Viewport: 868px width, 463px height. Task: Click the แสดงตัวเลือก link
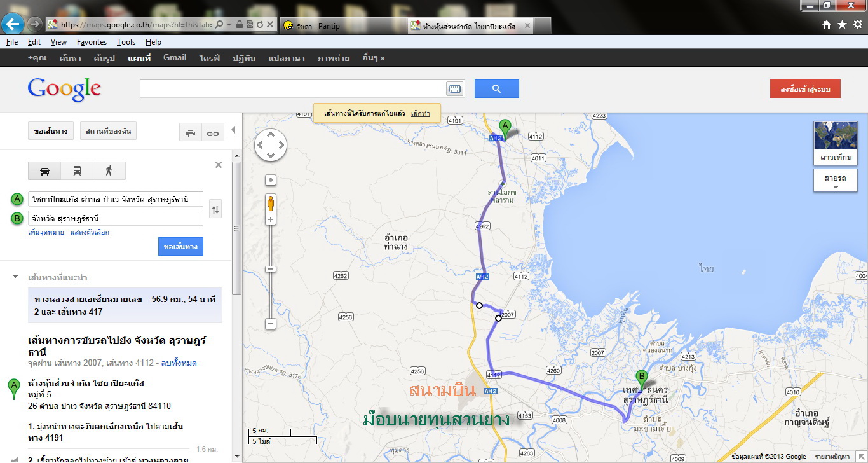pos(90,232)
